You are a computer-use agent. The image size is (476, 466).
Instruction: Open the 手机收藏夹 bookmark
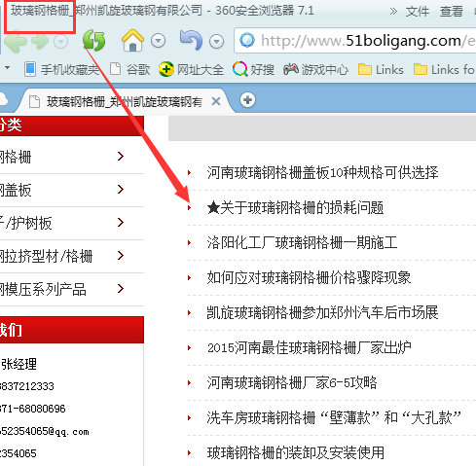click(x=62, y=69)
